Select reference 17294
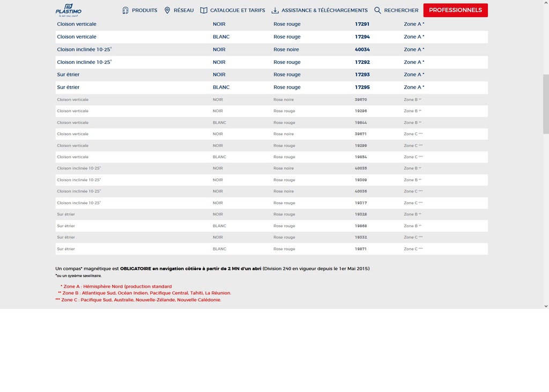This screenshot has width=549, height=392. coord(362,37)
